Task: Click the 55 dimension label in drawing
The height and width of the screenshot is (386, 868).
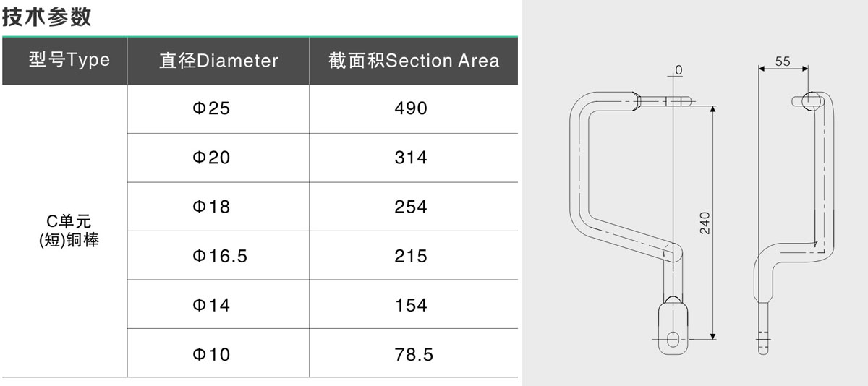Action: click(x=783, y=62)
